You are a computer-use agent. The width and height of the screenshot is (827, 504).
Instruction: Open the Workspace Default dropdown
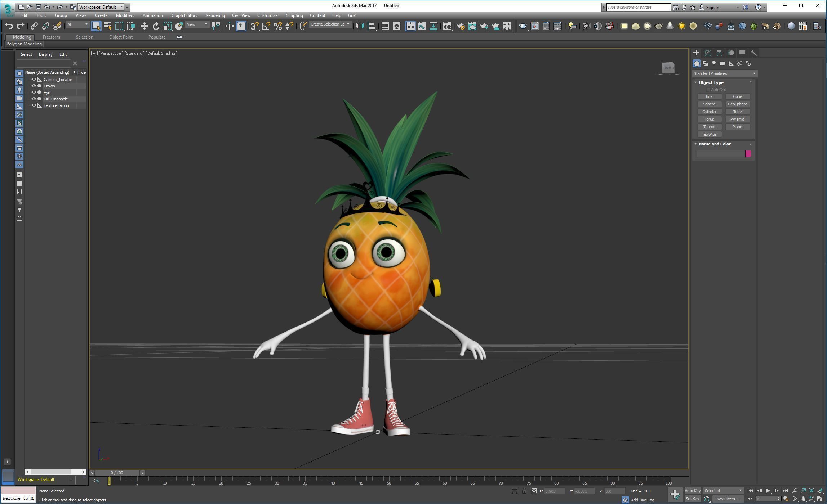pyautogui.click(x=101, y=7)
